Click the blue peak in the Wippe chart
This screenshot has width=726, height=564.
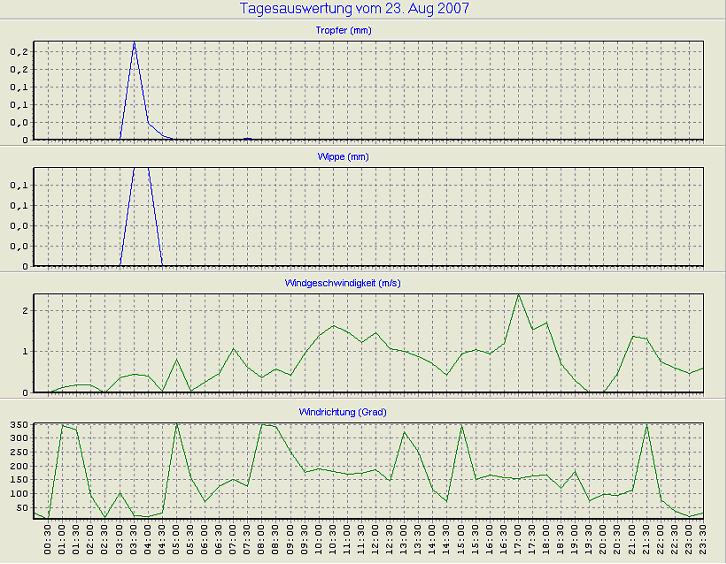click(141, 170)
